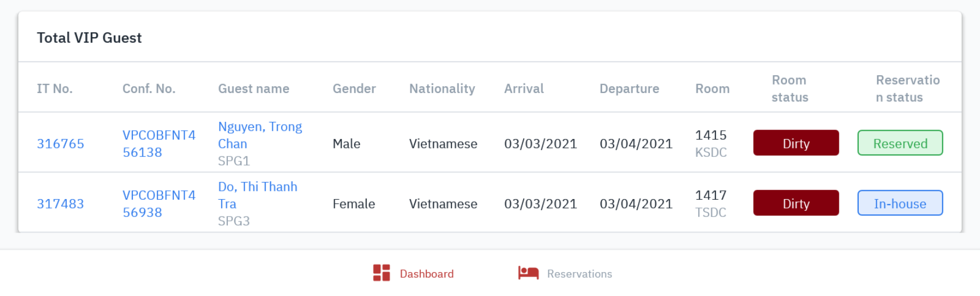Click the Reservations bed icon
Screen dimensions: 980x296
(x=528, y=273)
